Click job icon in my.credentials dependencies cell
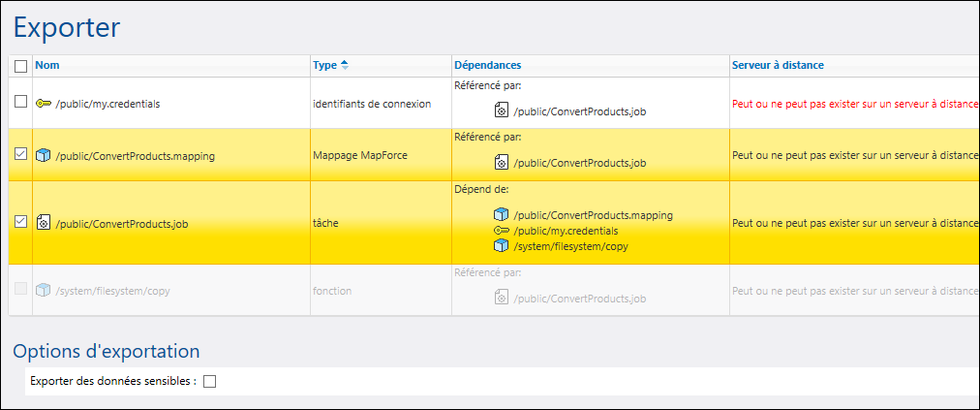This screenshot has width=980, height=410. pyautogui.click(x=502, y=110)
